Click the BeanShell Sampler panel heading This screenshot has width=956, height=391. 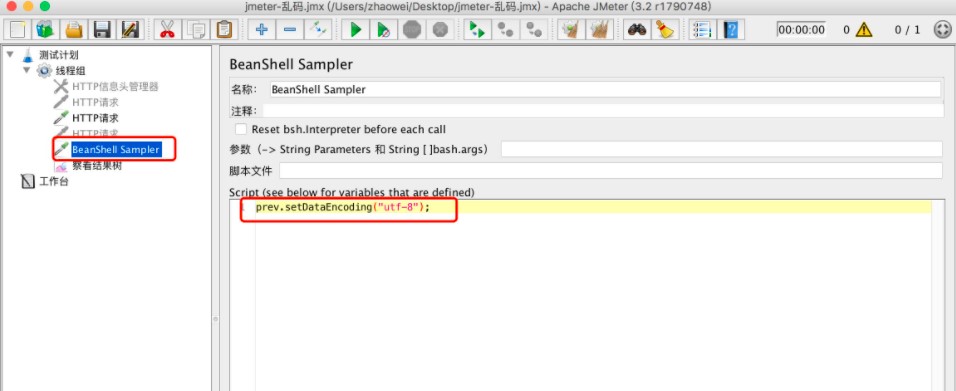(291, 64)
